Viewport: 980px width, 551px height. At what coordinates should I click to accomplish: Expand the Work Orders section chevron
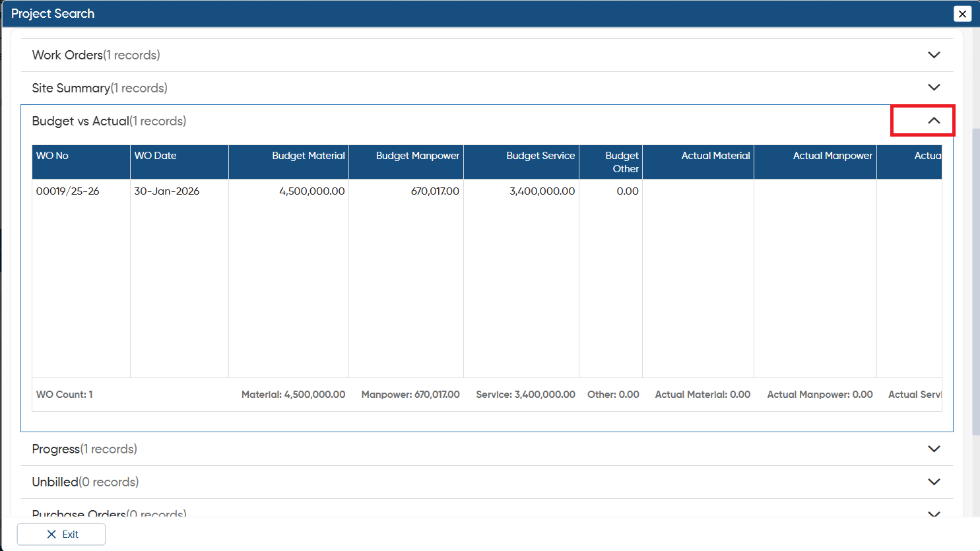tap(934, 55)
